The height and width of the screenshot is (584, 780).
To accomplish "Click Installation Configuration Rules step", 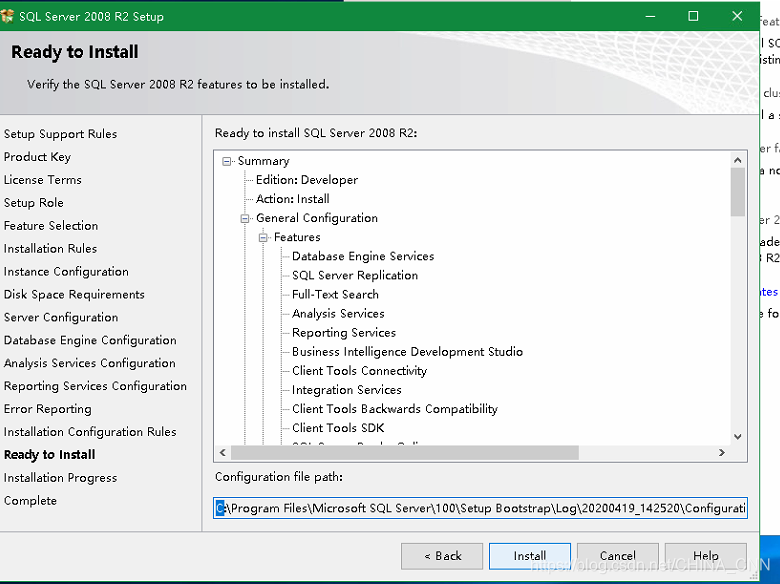I will click(90, 432).
